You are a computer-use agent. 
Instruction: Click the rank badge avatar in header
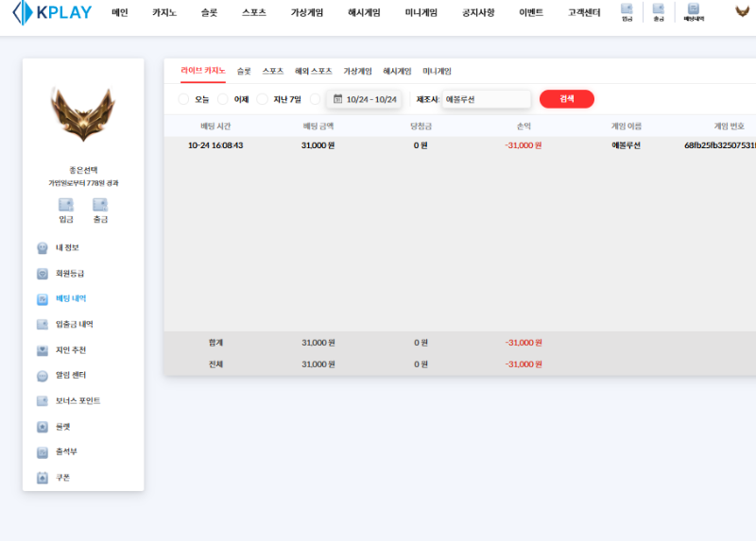(743, 12)
